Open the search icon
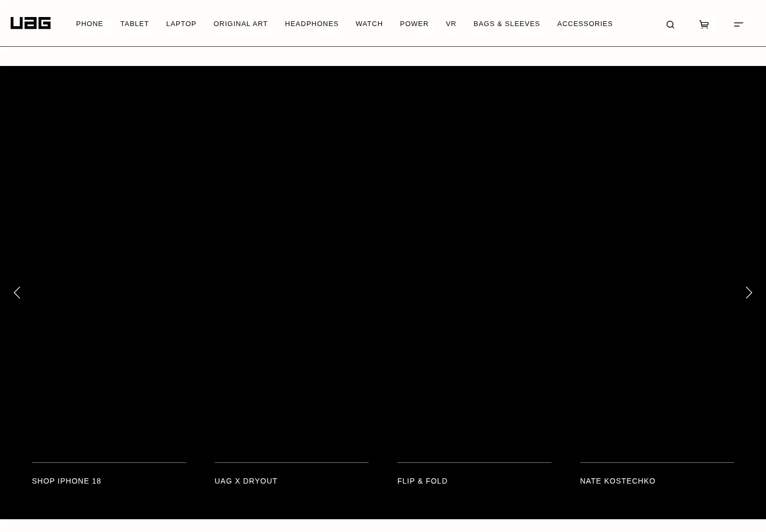766x532 pixels. (x=670, y=24)
